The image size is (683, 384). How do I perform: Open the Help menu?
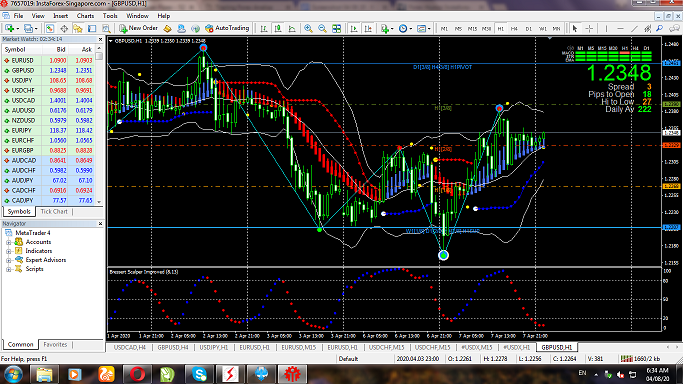tap(164, 16)
